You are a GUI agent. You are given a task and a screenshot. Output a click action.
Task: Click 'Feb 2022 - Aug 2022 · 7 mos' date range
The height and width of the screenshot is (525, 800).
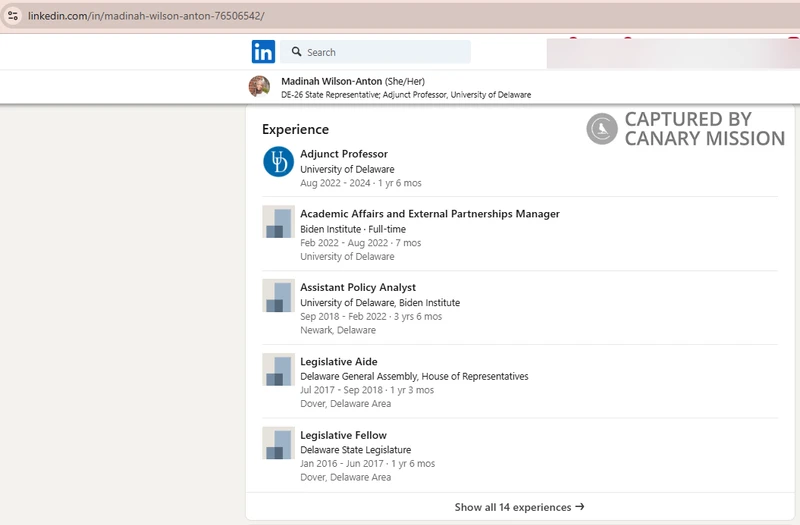click(x=361, y=243)
